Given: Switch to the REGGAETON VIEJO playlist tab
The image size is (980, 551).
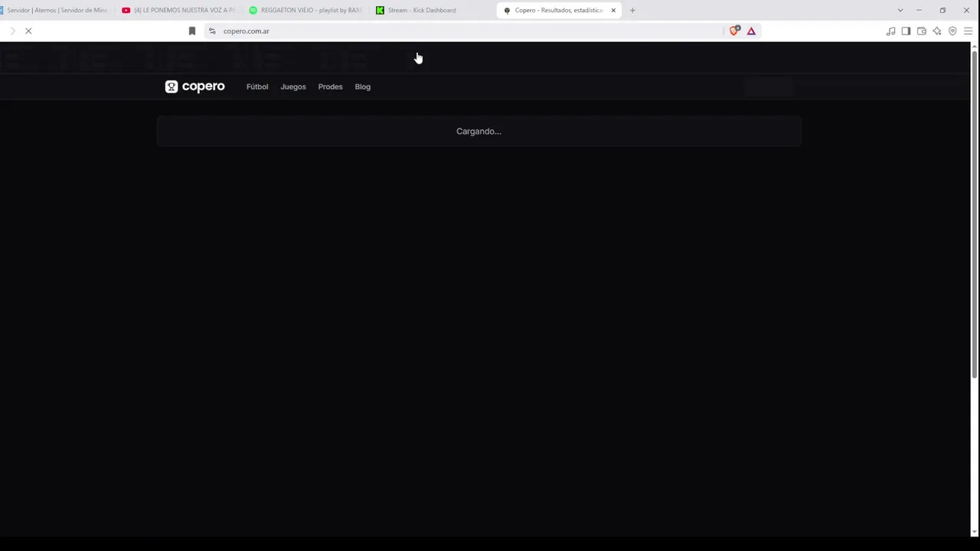Looking at the screenshot, I should click(x=306, y=10).
